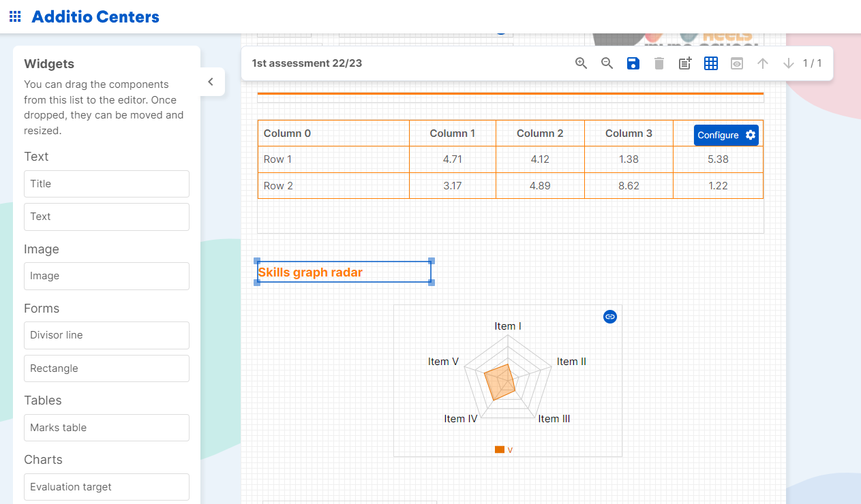Image resolution: width=861 pixels, height=504 pixels.
Task: Click the 4.12 table cell
Action: pos(540,159)
